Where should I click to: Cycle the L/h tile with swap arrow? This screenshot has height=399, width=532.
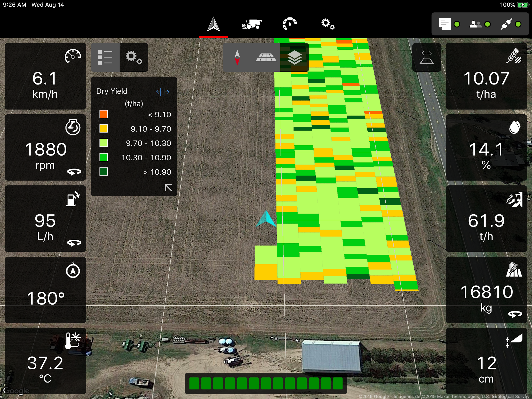74,243
